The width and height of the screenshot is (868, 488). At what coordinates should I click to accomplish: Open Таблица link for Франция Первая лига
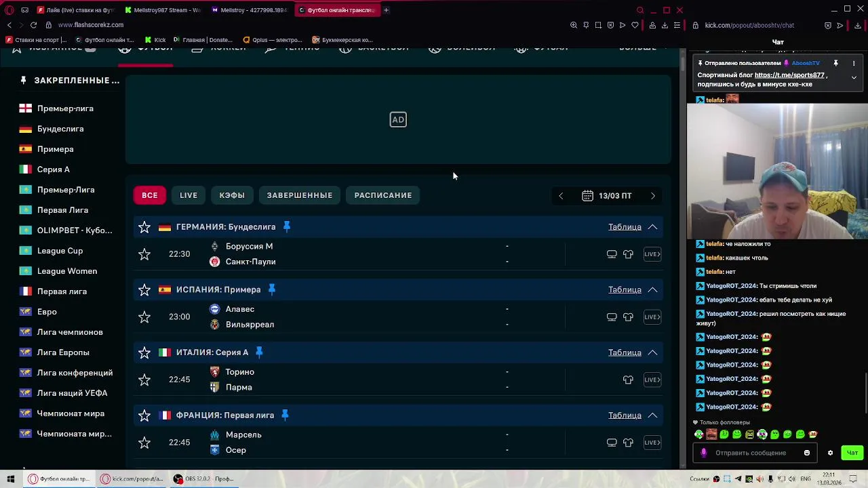click(625, 415)
